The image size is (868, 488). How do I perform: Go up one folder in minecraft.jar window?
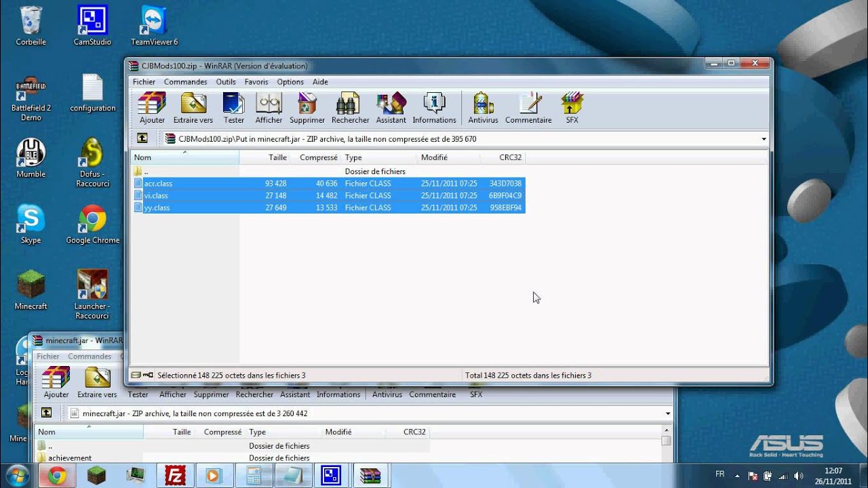click(46, 413)
